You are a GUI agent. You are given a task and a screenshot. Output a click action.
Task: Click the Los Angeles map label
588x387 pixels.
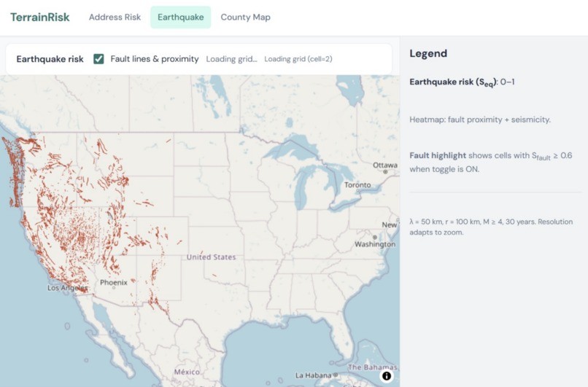coord(68,288)
